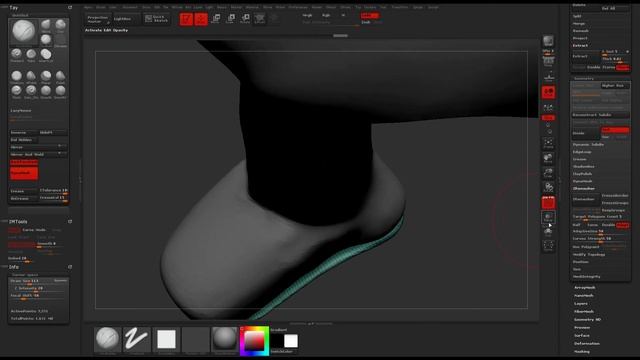The width and height of the screenshot is (640, 360).
Task: Open the Preferences menu
Action: tap(298, 7)
